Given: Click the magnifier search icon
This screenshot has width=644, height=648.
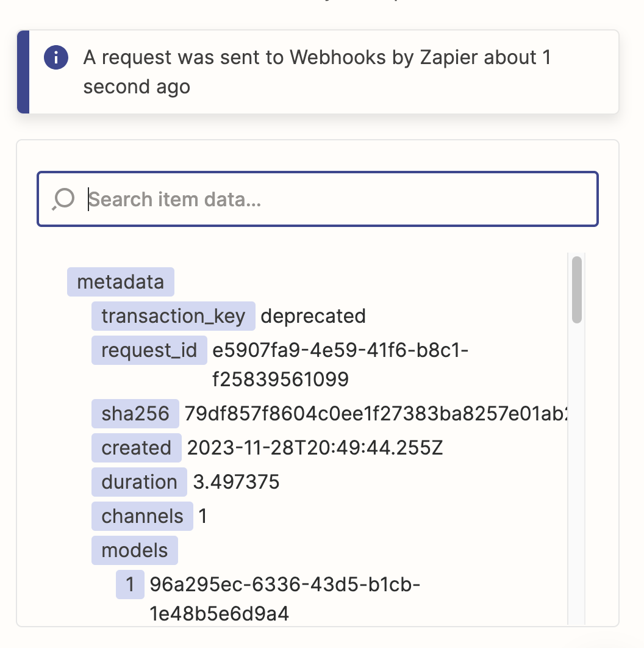Looking at the screenshot, I should tap(63, 199).
